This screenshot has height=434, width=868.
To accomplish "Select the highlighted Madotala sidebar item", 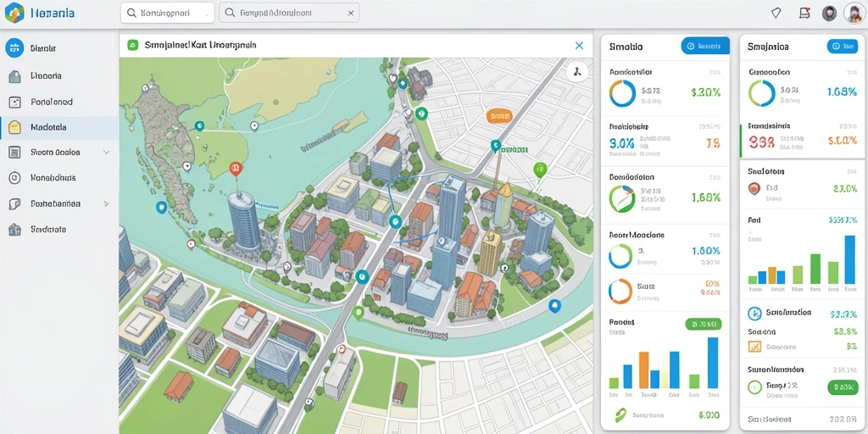I will (59, 127).
